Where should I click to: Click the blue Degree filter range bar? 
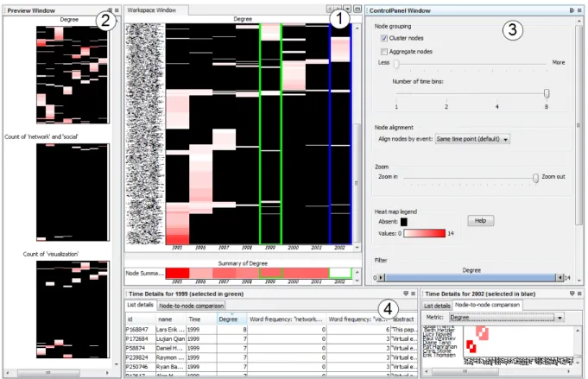coord(471,278)
